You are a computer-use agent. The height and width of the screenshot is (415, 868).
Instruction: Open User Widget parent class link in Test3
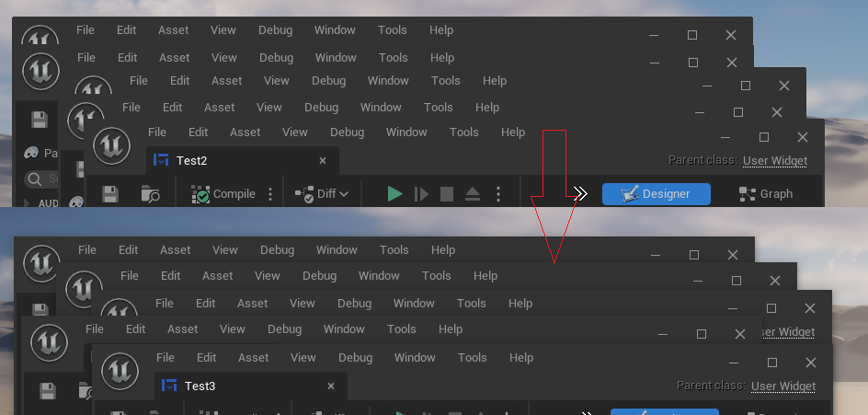click(783, 386)
